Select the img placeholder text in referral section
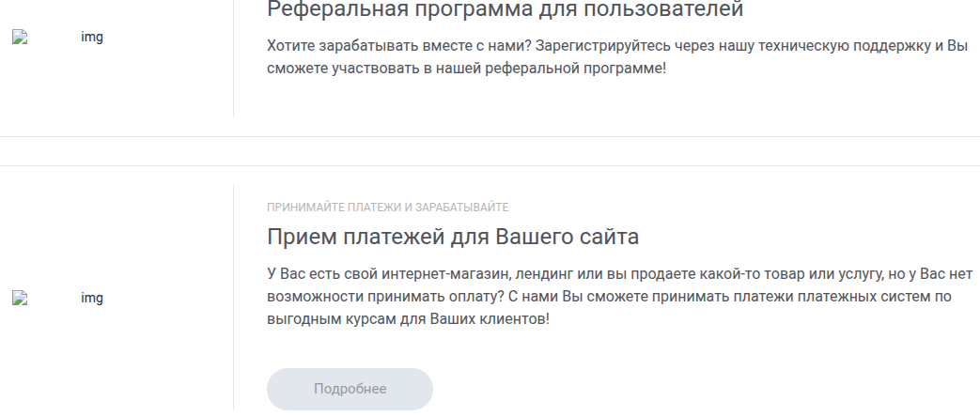The height and width of the screenshot is (416, 980). click(x=92, y=38)
